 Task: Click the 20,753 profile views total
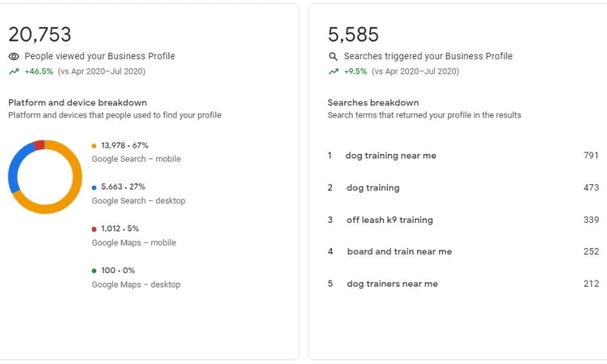pyautogui.click(x=39, y=34)
